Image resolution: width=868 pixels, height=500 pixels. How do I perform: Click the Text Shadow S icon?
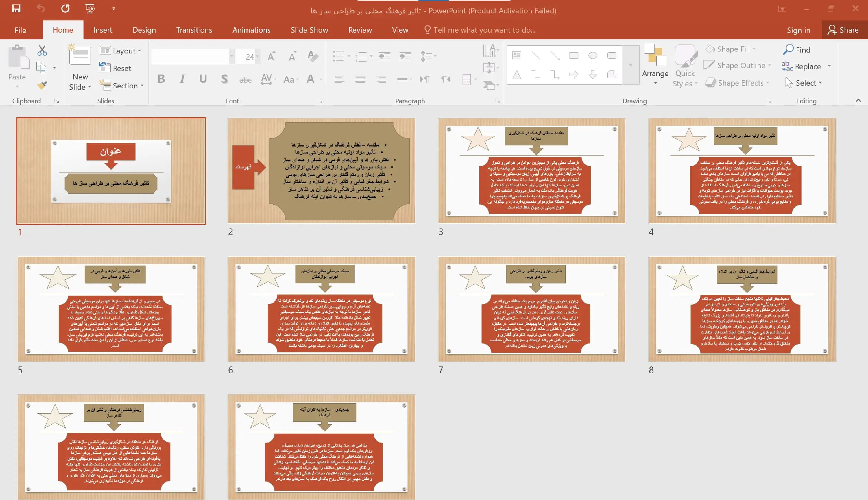pyautogui.click(x=224, y=79)
